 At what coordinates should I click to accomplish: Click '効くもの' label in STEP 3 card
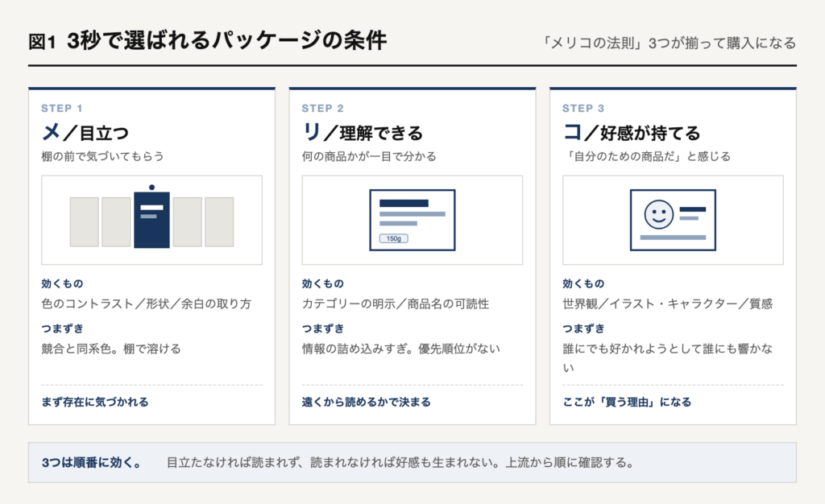[x=583, y=283]
